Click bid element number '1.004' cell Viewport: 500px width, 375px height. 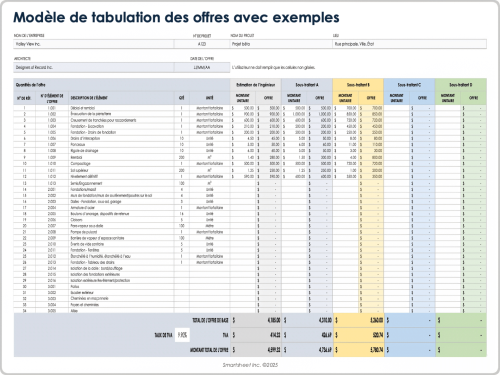(52, 126)
